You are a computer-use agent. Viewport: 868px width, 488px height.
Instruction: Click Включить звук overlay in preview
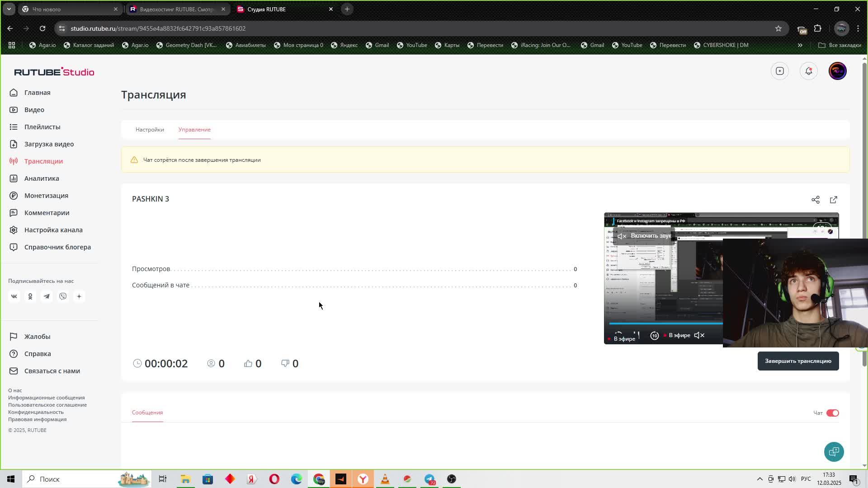point(646,236)
